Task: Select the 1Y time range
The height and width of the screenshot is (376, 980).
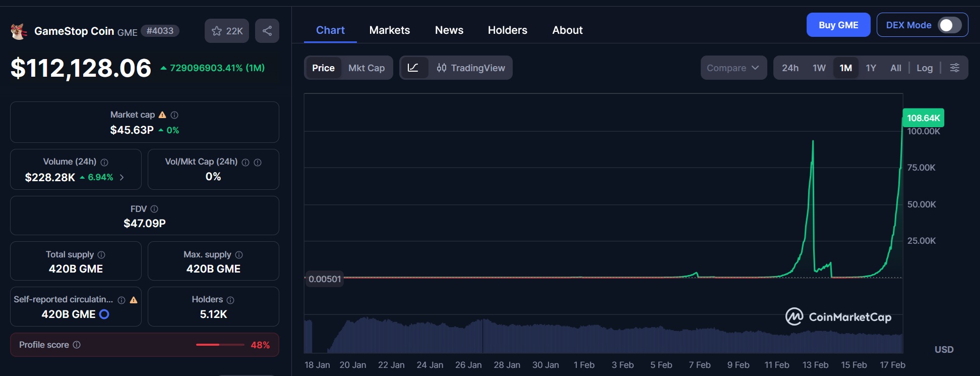Action: pos(871,68)
